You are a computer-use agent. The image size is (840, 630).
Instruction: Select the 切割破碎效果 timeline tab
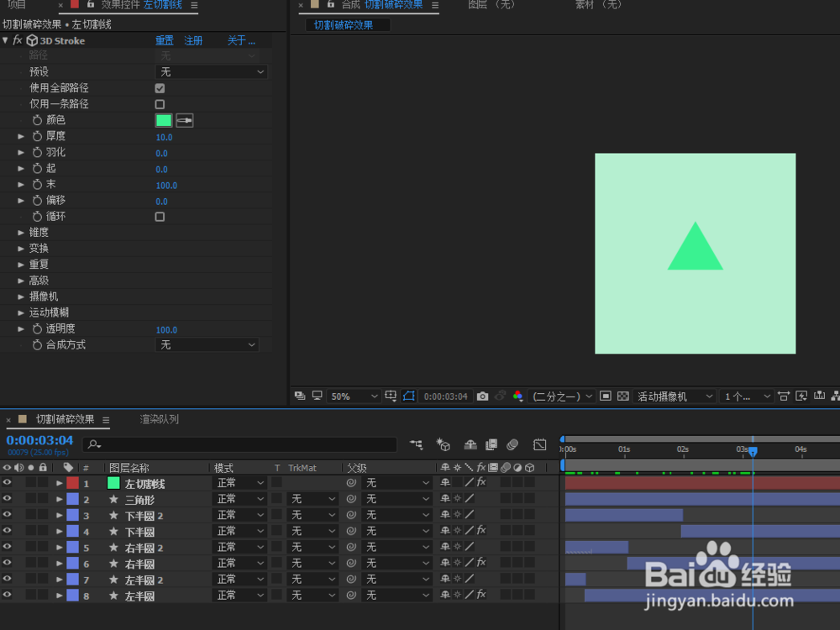[65, 419]
